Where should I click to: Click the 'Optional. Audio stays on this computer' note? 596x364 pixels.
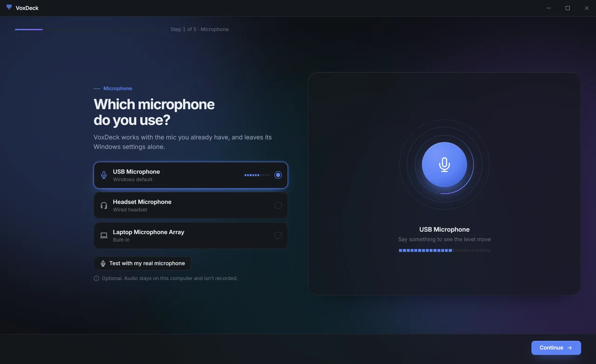(169, 278)
